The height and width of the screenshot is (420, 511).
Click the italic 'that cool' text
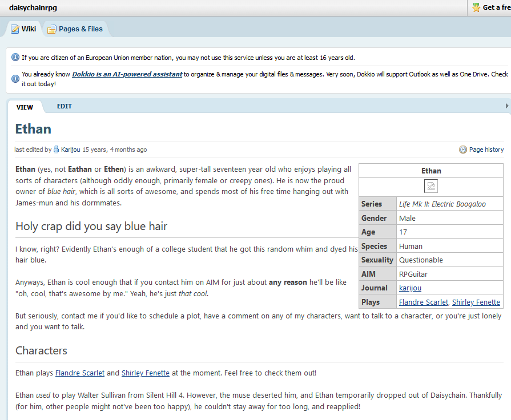192,293
